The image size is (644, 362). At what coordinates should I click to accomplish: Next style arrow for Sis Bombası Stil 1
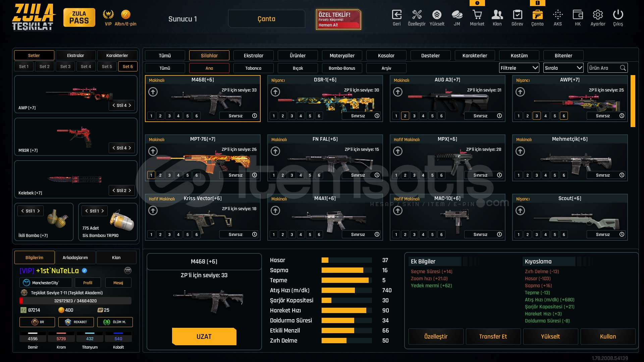tap(103, 211)
